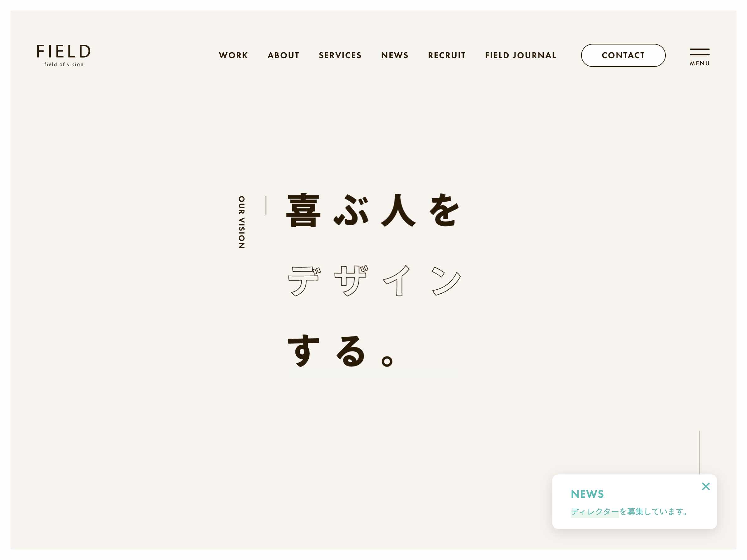Navigate to FIELD JOURNAL tab
747x560 pixels.
point(520,55)
